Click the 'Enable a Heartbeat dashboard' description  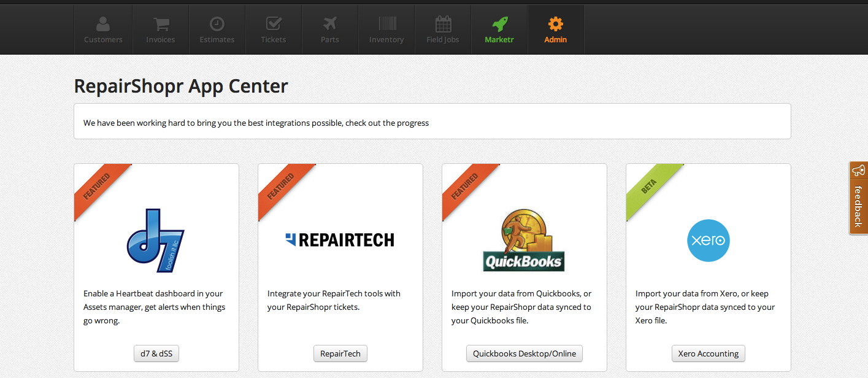click(155, 307)
